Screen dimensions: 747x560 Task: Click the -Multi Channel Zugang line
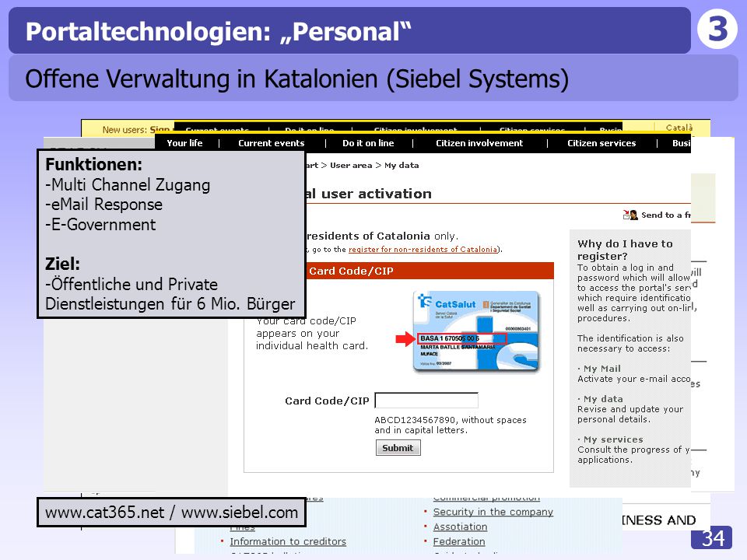[x=128, y=185]
